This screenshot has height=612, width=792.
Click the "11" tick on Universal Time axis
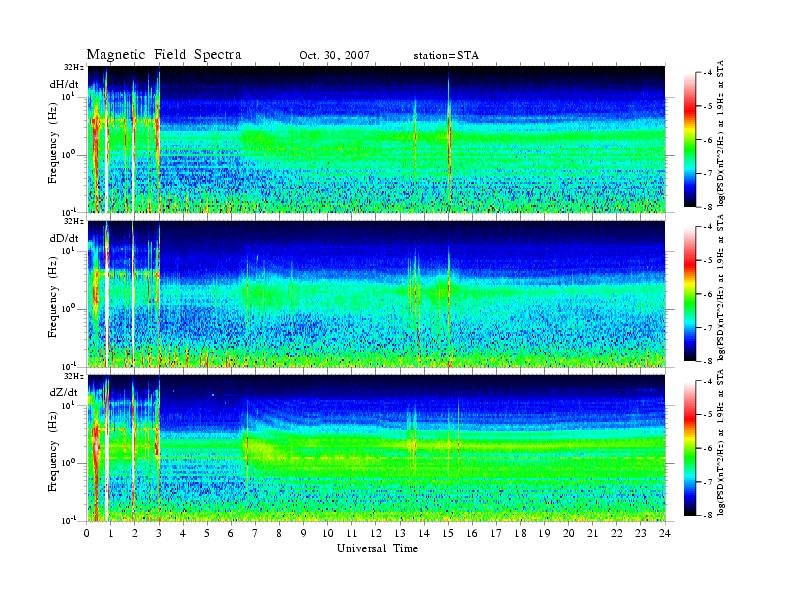click(352, 533)
